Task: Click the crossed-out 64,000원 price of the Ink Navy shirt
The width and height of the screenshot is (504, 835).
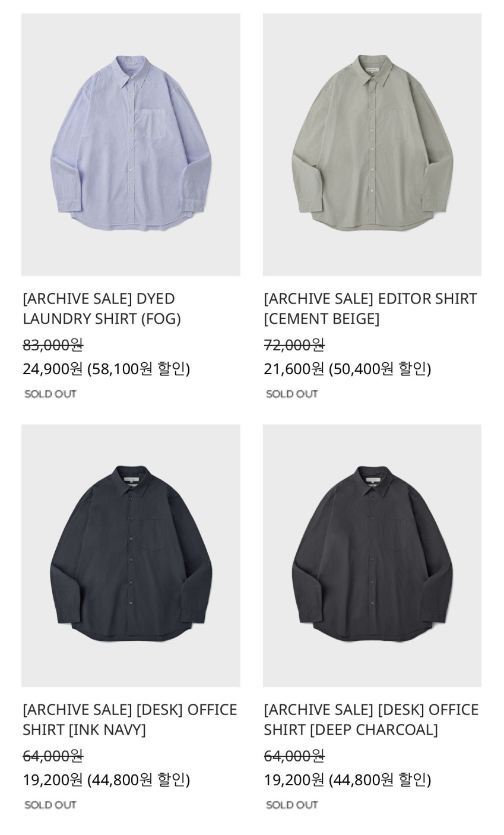Action: (x=53, y=755)
